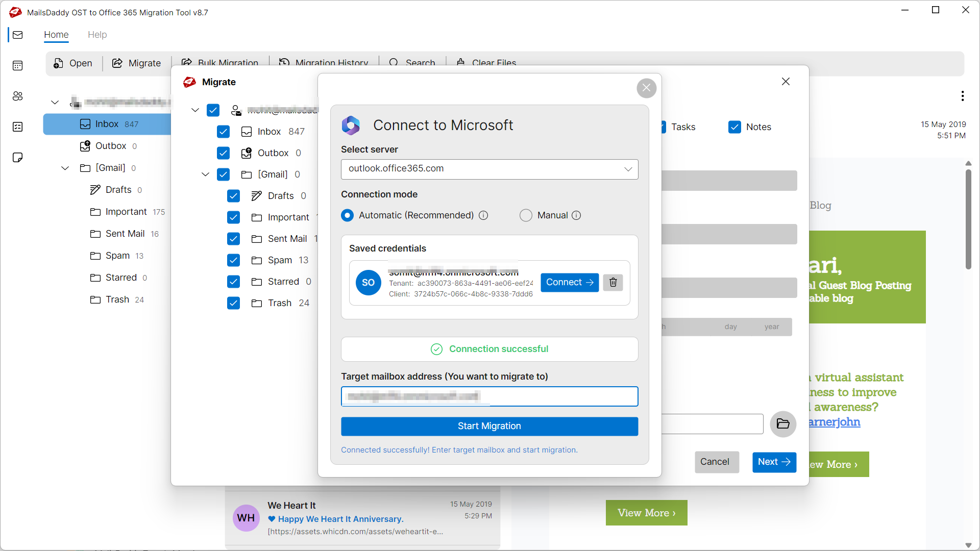
Task: Select Important 175 in left folder tree
Action: pos(128,212)
